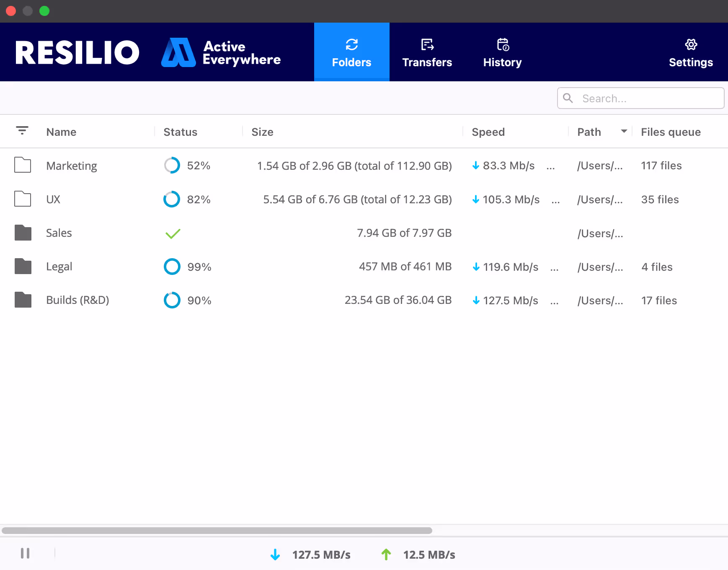Switch to the Transfers tab
The image size is (728, 570).
(427, 52)
